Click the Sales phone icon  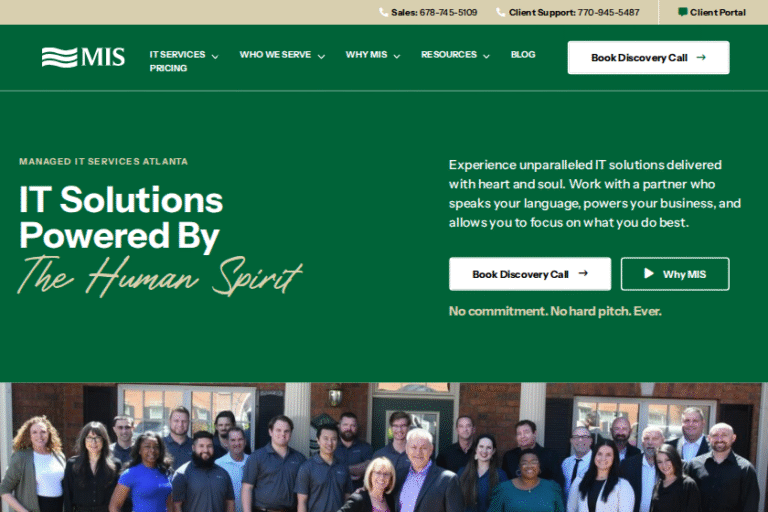coord(384,12)
